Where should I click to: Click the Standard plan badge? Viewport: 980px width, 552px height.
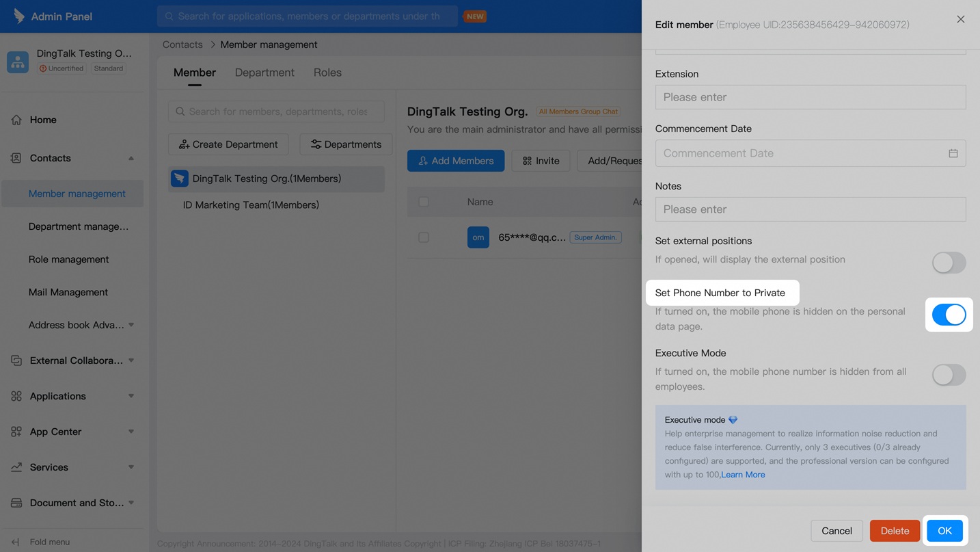109,68
